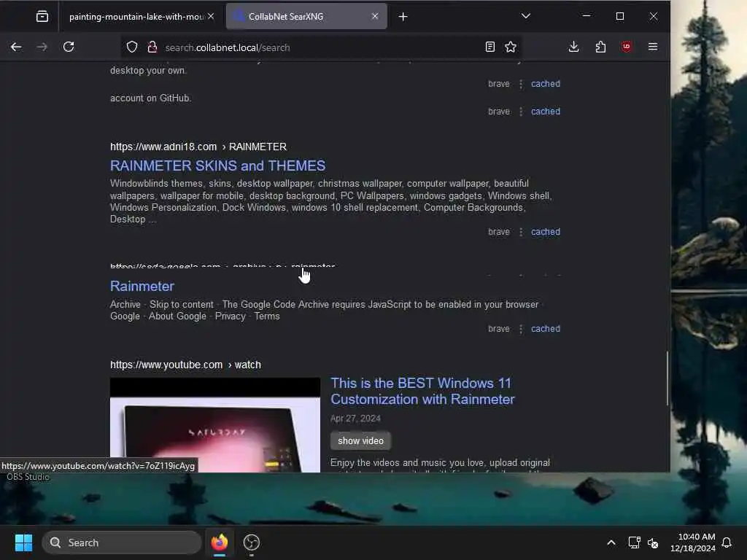Open the tracking protection shield icon
The height and width of the screenshot is (560, 747).
pos(132,47)
